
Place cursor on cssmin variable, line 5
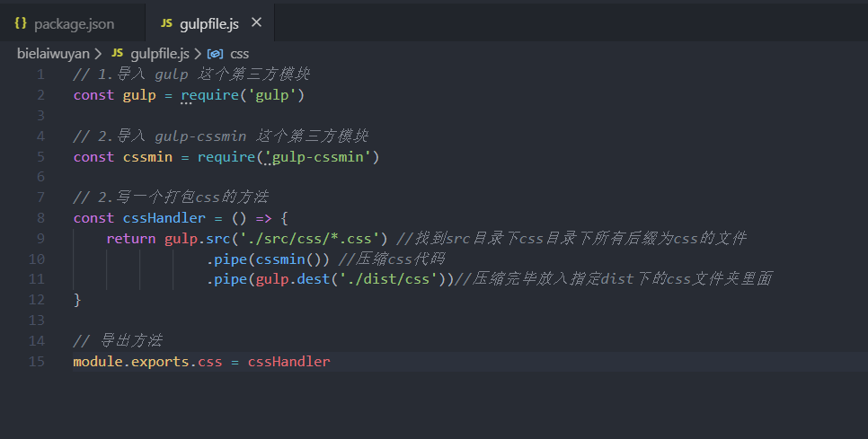[147, 157]
